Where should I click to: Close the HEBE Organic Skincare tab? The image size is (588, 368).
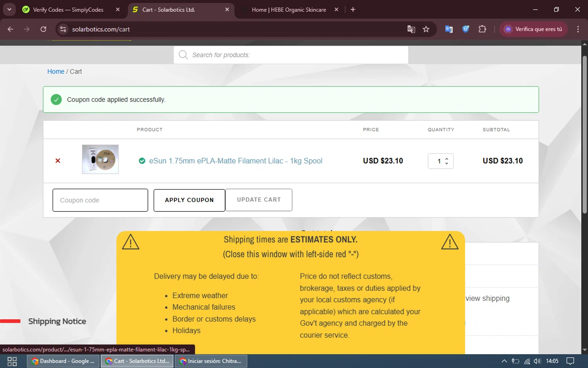[336, 9]
